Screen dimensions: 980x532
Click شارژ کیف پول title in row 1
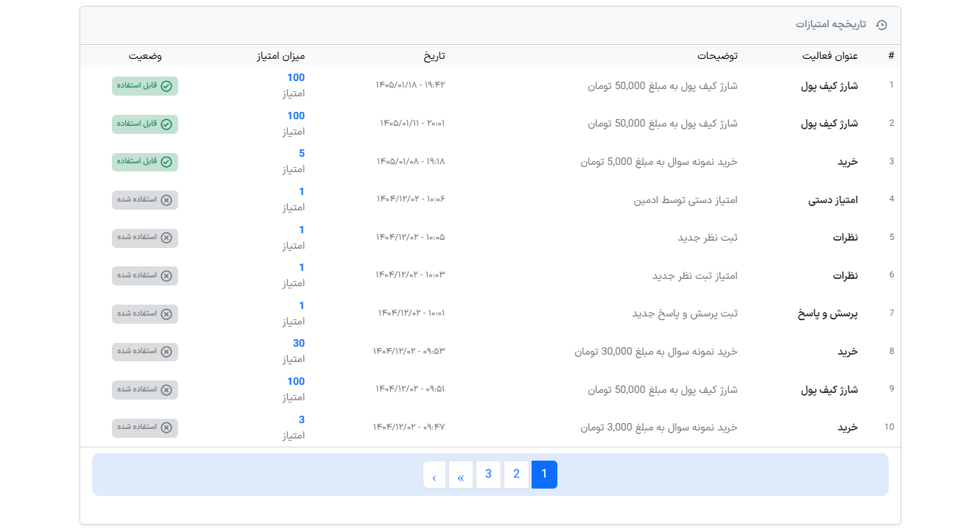[x=829, y=86]
